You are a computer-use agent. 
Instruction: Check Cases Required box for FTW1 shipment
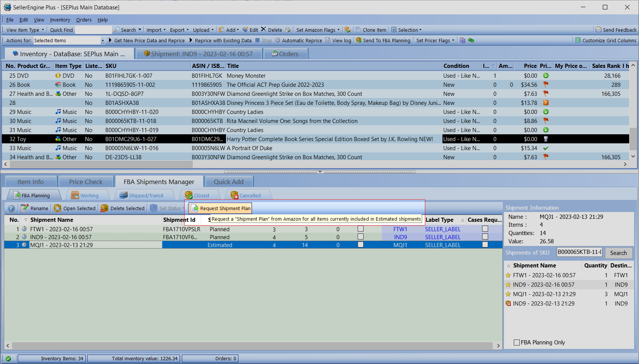coord(485,229)
